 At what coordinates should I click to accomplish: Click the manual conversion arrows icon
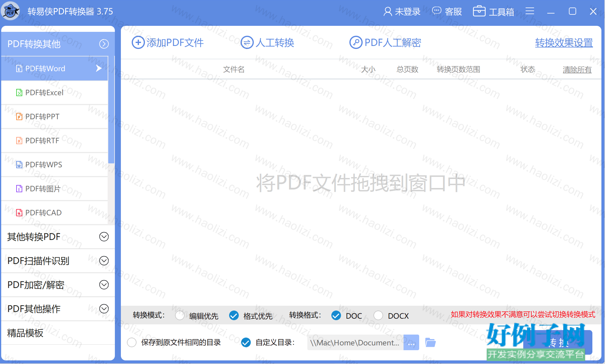[x=247, y=43]
